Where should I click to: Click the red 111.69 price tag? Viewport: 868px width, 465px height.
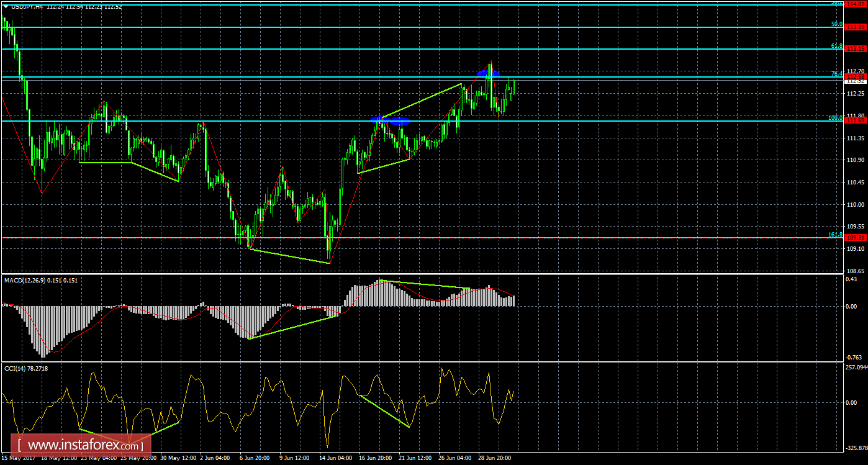(856, 120)
